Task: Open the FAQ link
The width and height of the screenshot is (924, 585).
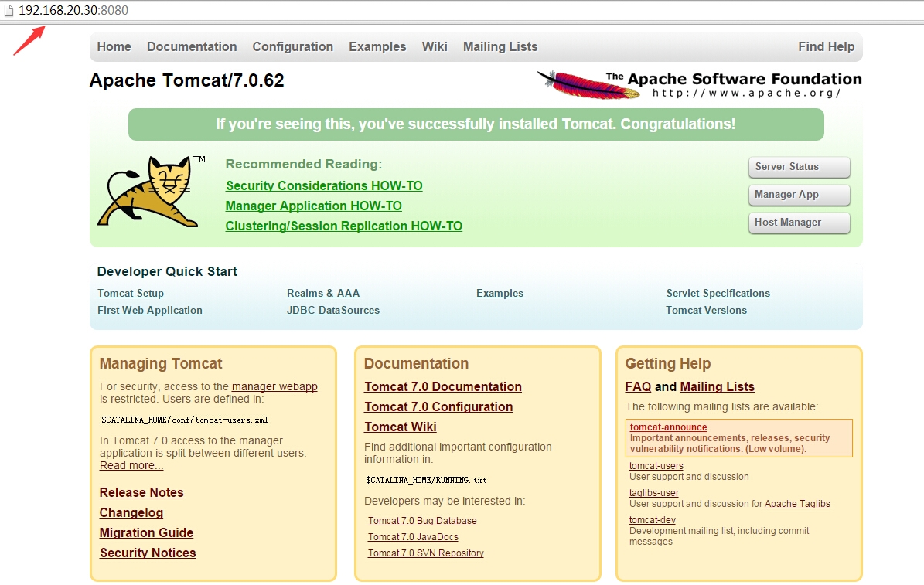Action: coord(638,386)
